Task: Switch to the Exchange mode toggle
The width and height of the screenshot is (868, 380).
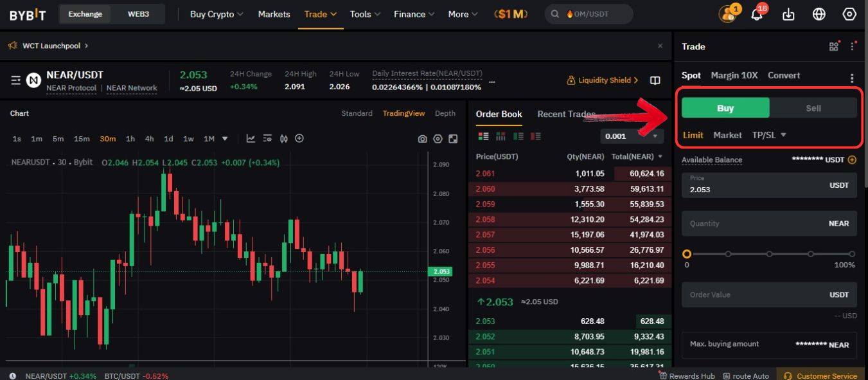Action: [85, 14]
